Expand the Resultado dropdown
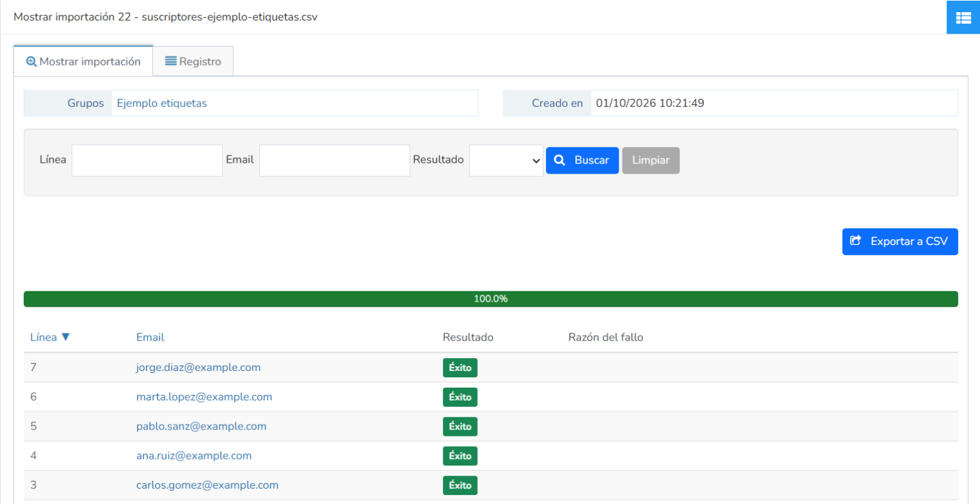This screenshot has height=504, width=980. [x=506, y=160]
